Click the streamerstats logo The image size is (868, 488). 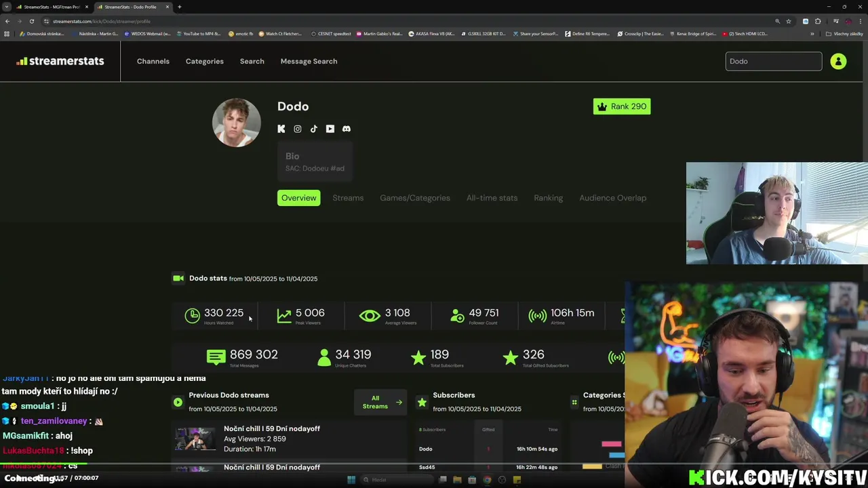[x=60, y=61]
